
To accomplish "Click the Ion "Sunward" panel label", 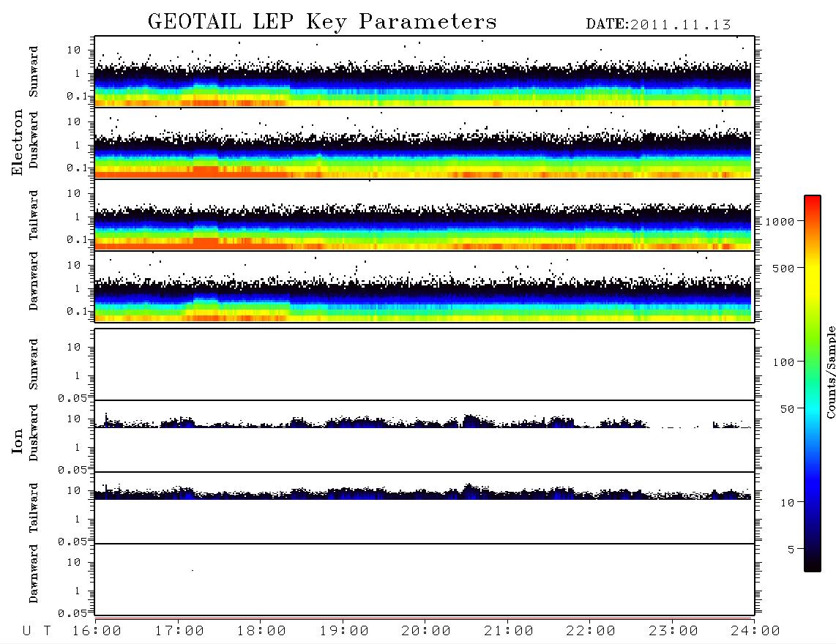I will coord(34,364).
